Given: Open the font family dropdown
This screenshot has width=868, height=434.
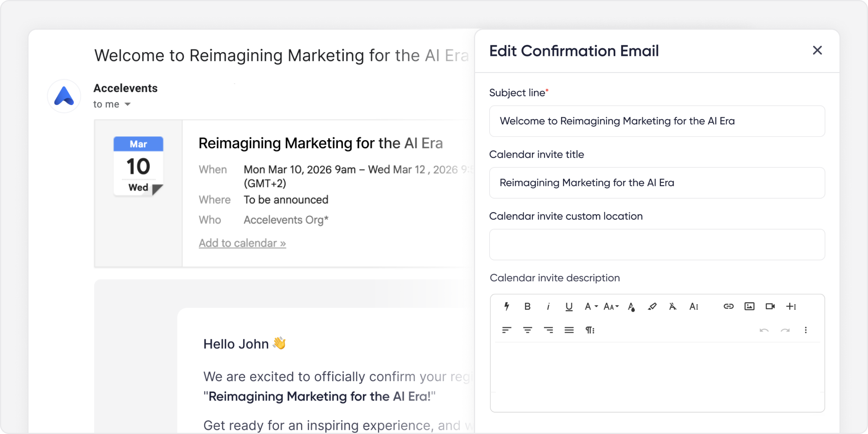Looking at the screenshot, I should (x=591, y=306).
